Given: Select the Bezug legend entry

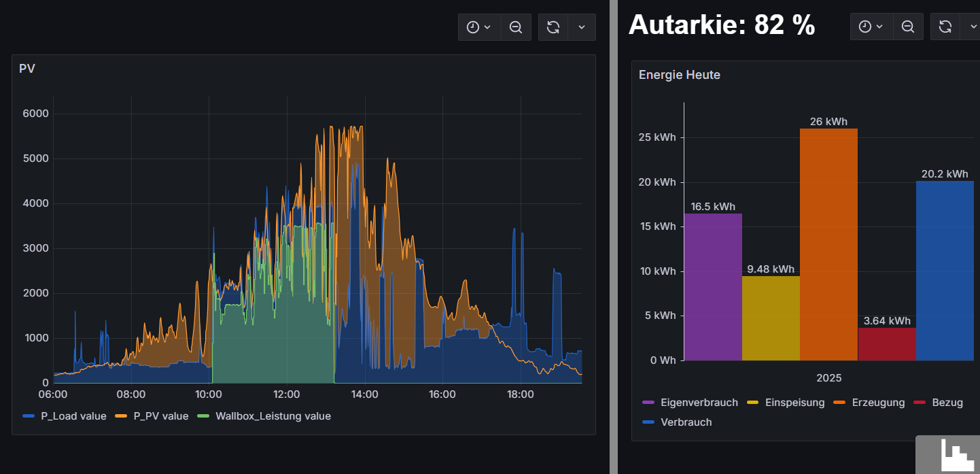Looking at the screenshot, I should [947, 402].
